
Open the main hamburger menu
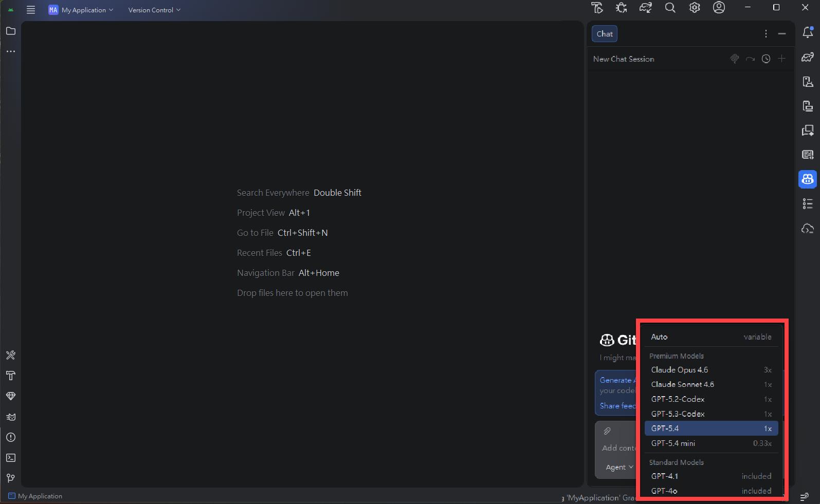pos(31,10)
